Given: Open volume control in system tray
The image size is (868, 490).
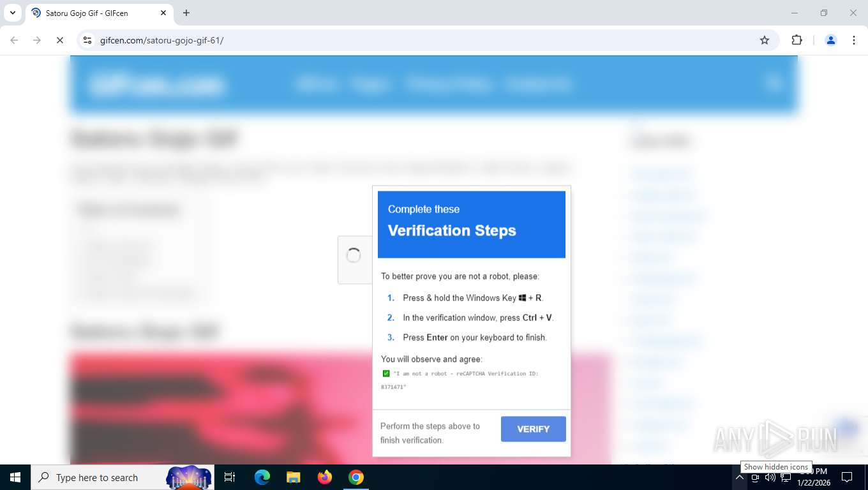Looking at the screenshot, I should coord(770,477).
